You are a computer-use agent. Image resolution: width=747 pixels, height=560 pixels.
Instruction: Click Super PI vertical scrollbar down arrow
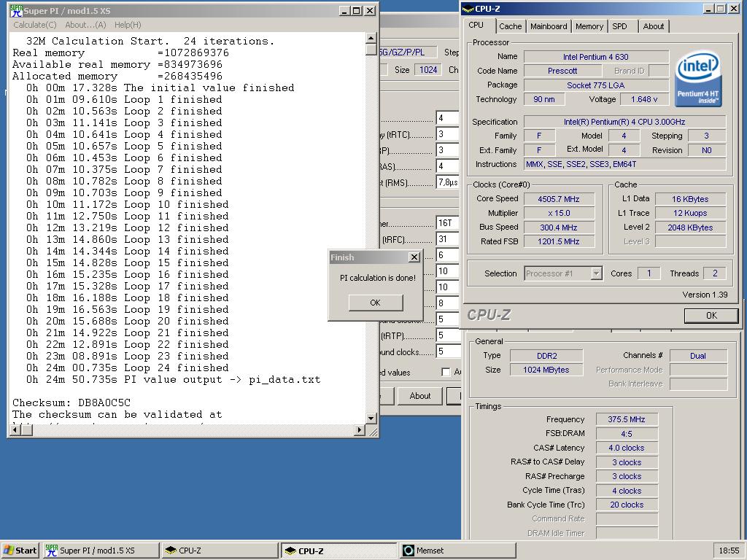[371, 418]
